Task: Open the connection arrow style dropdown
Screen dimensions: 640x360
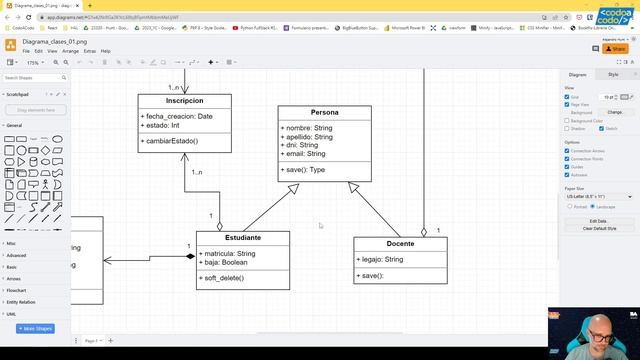Action: pyautogui.click(x=180, y=62)
